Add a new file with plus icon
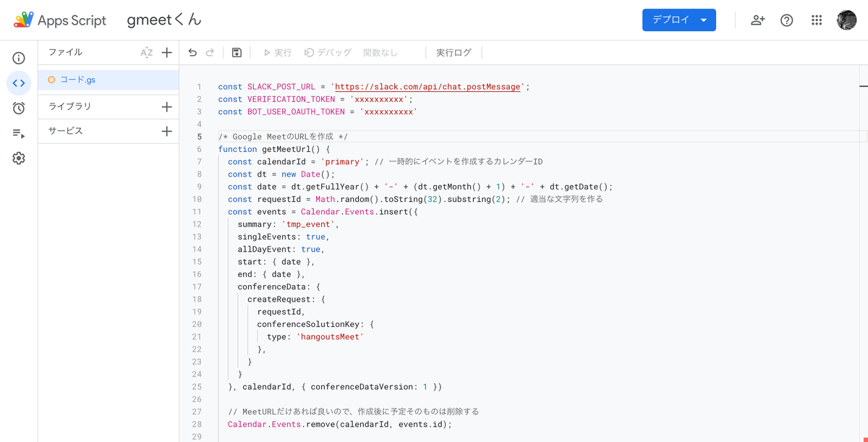 [x=167, y=52]
